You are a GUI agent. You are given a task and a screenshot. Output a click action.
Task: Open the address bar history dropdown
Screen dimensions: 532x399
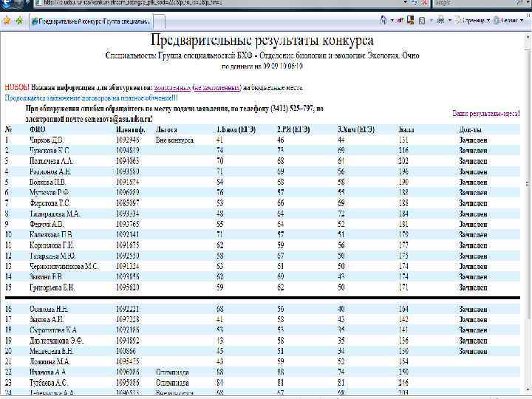point(406,2)
